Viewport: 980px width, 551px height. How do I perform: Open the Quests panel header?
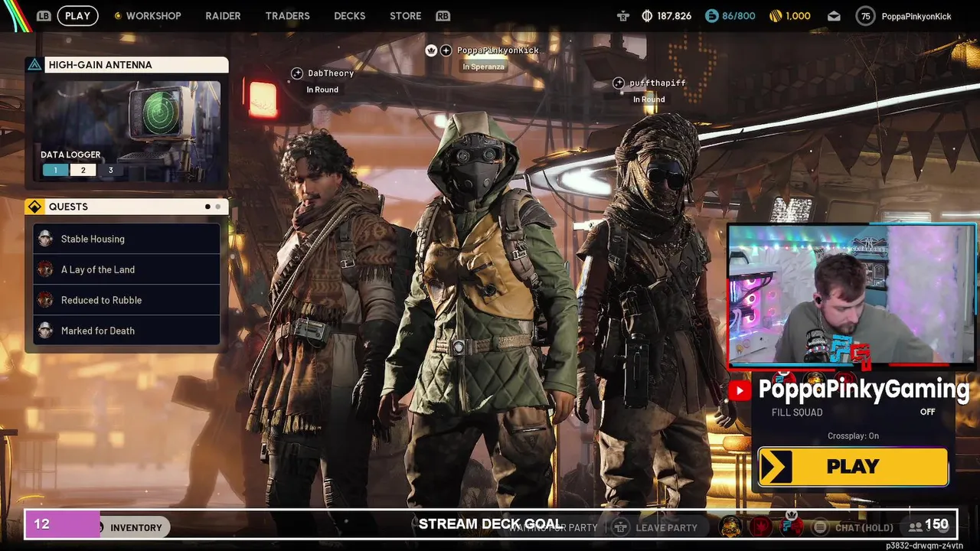(127, 207)
